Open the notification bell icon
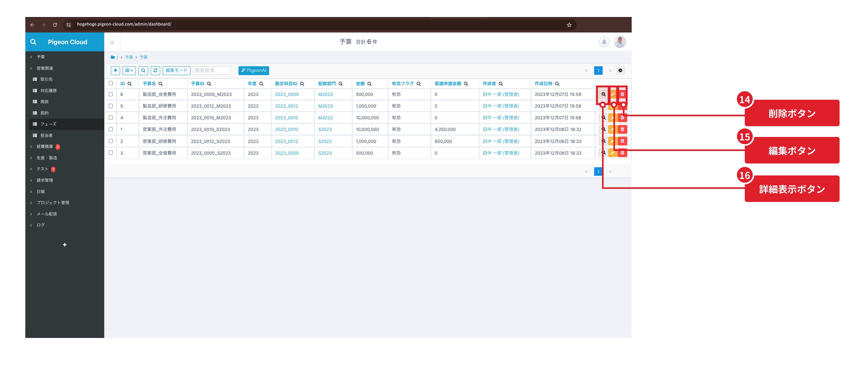The width and height of the screenshot is (868, 367). click(x=604, y=42)
